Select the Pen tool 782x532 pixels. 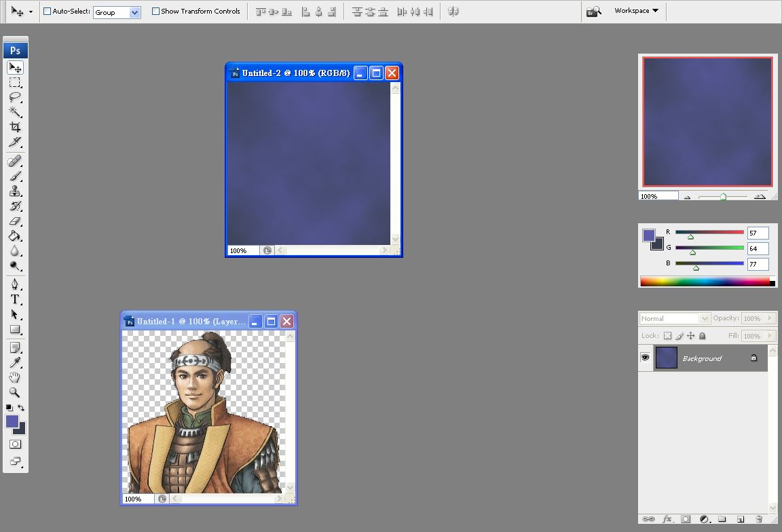15,284
